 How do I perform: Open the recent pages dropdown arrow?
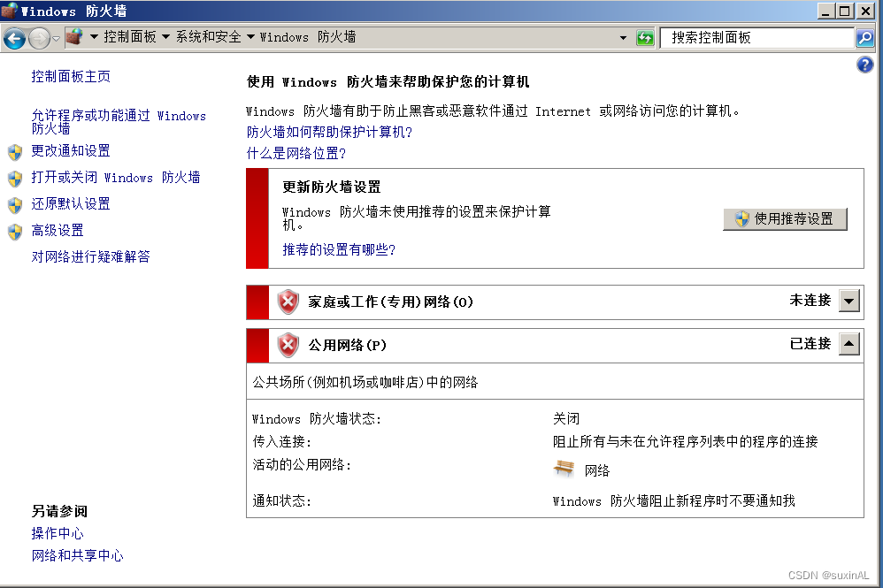pos(56,39)
